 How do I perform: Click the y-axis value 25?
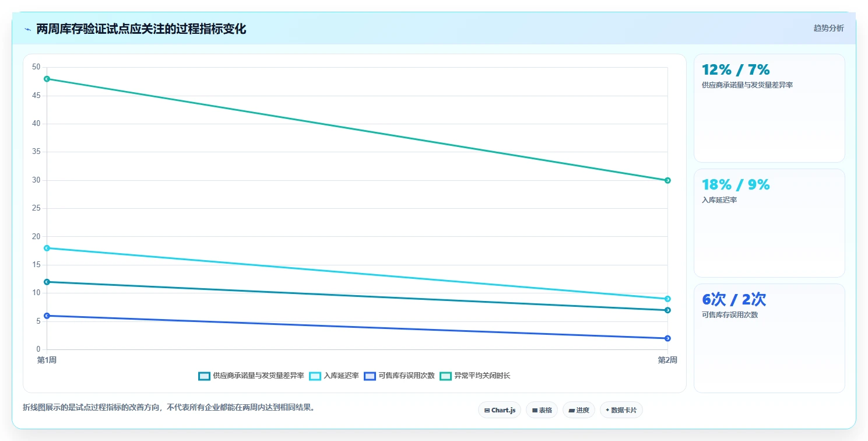pyautogui.click(x=36, y=208)
